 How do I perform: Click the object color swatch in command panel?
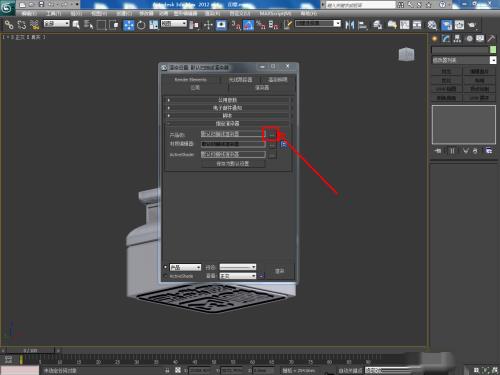pyautogui.click(x=493, y=50)
